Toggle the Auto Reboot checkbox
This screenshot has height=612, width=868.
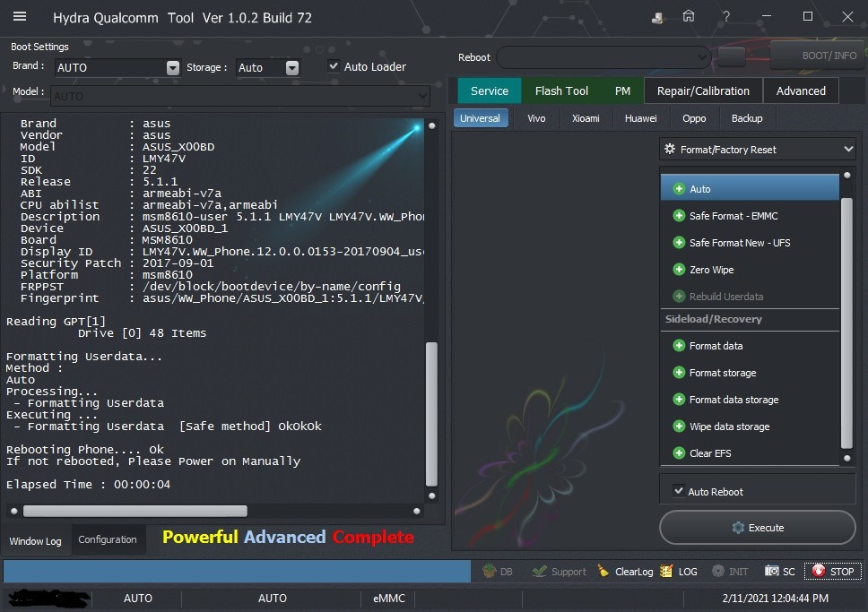coord(678,490)
